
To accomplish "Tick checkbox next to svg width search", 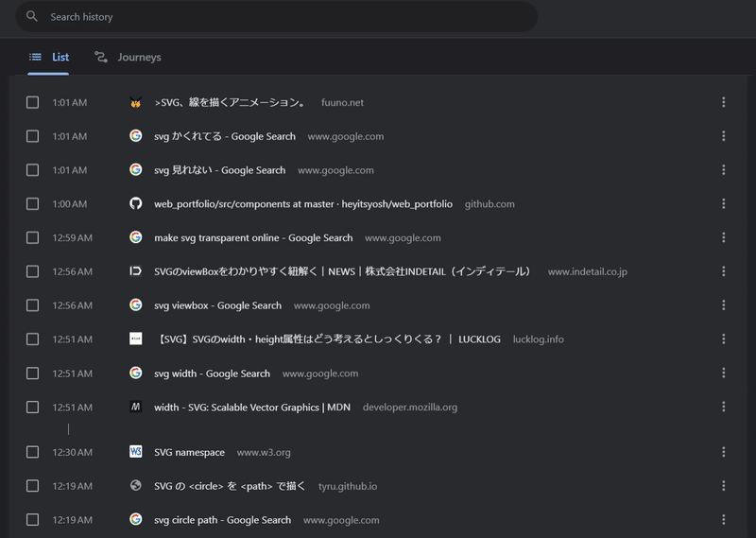I will coord(33,373).
